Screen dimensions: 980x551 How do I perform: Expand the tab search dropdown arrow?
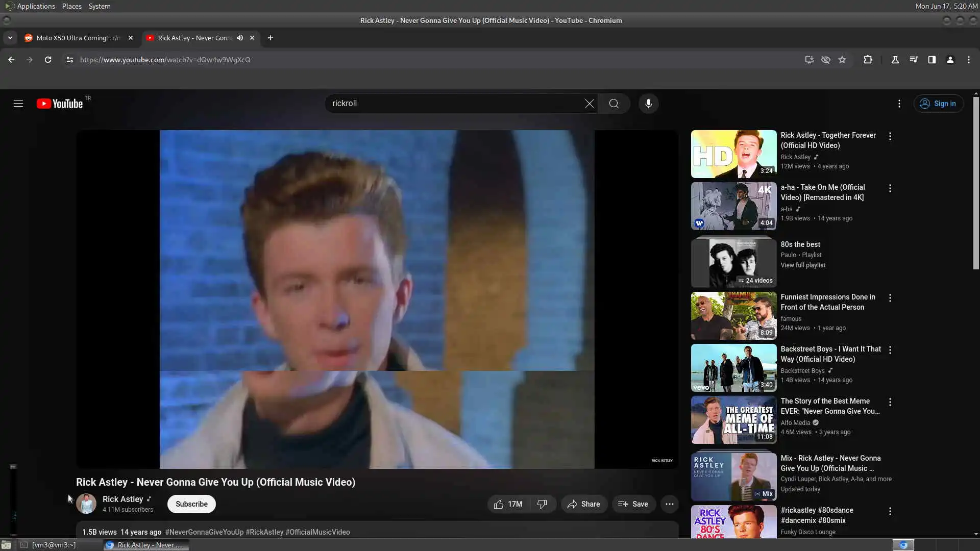pyautogui.click(x=10, y=38)
